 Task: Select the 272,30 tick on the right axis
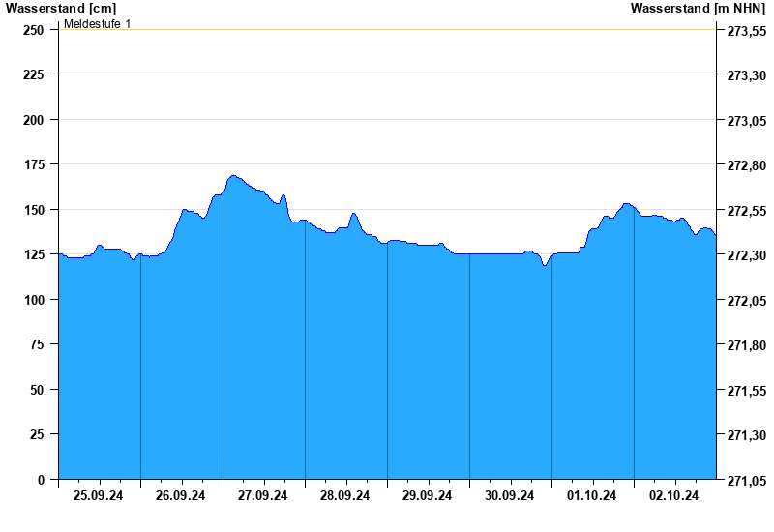tap(746, 255)
